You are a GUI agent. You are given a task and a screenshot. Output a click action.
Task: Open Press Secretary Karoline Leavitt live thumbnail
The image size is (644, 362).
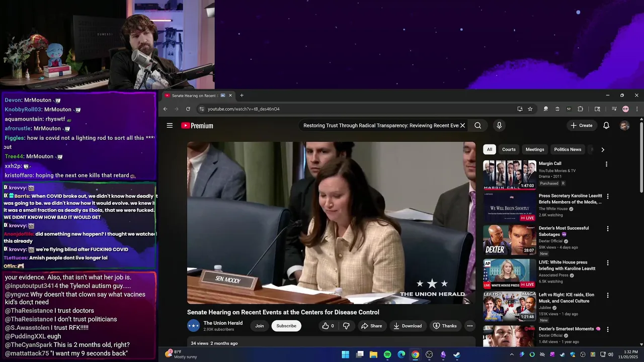click(510, 207)
